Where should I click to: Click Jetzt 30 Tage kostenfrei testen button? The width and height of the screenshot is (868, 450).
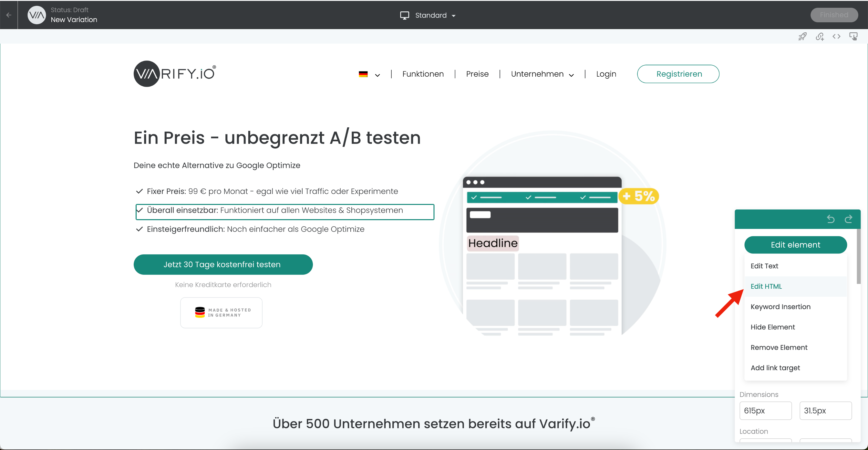click(223, 264)
